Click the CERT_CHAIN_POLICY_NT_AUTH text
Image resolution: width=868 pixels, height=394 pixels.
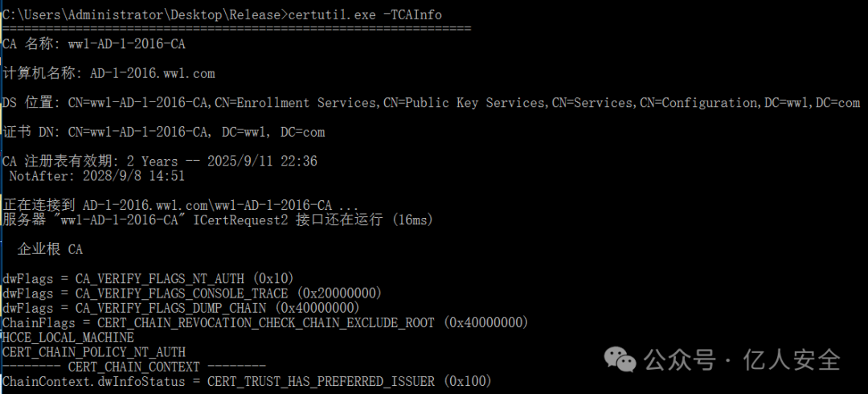[x=93, y=352]
